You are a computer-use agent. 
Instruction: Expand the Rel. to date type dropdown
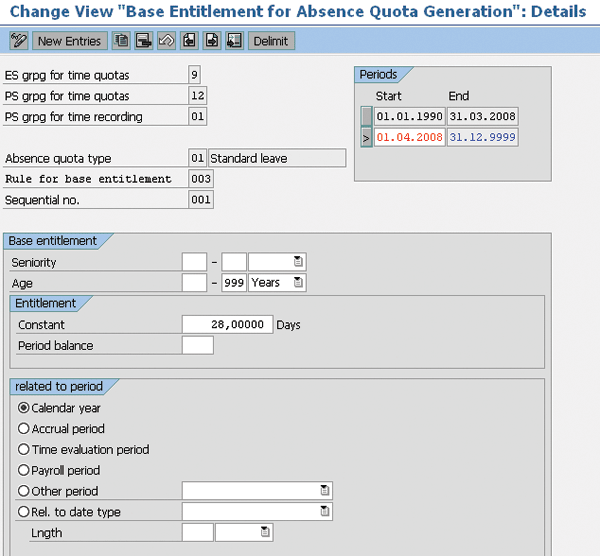[x=325, y=512]
